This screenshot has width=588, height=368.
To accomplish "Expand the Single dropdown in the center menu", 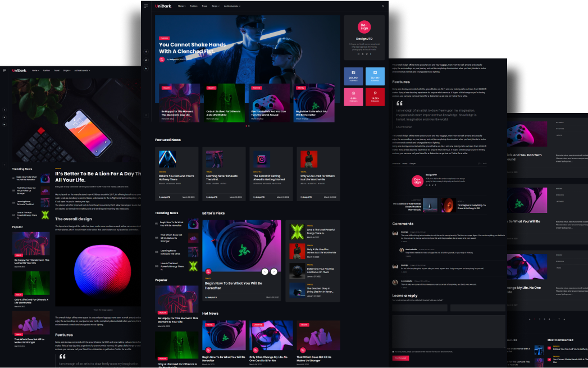I will (216, 6).
